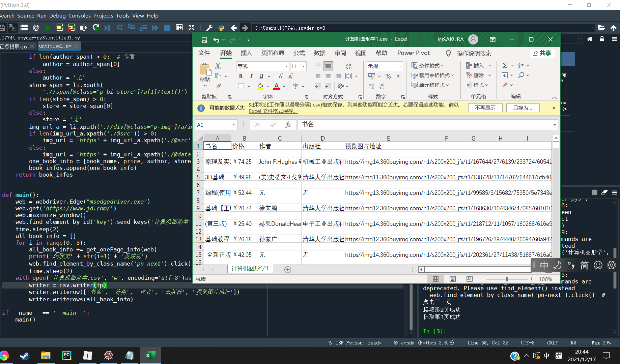Click the 共享 share button

click(x=542, y=53)
